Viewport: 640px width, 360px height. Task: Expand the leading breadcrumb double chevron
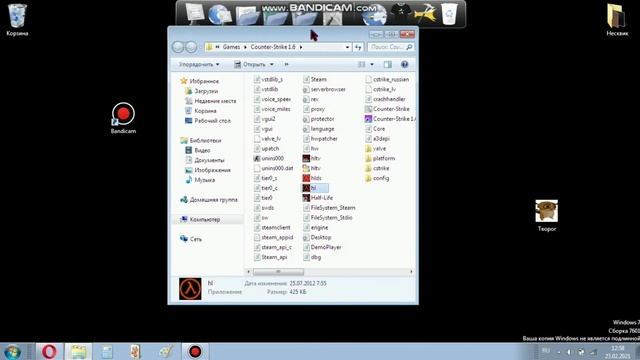pos(217,47)
